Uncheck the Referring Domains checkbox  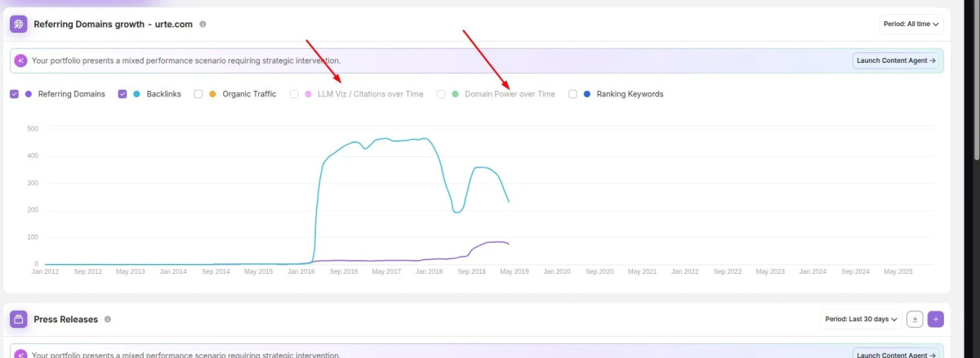[15, 94]
